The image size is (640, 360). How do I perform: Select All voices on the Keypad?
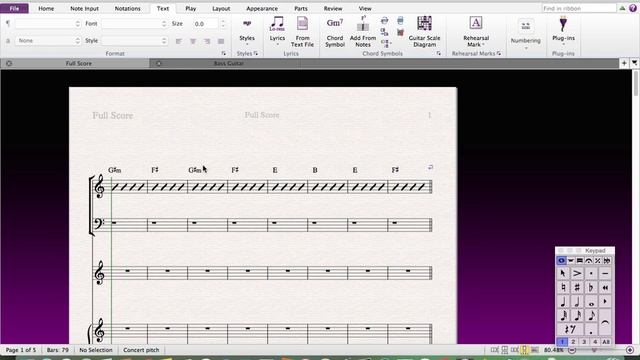(606, 342)
